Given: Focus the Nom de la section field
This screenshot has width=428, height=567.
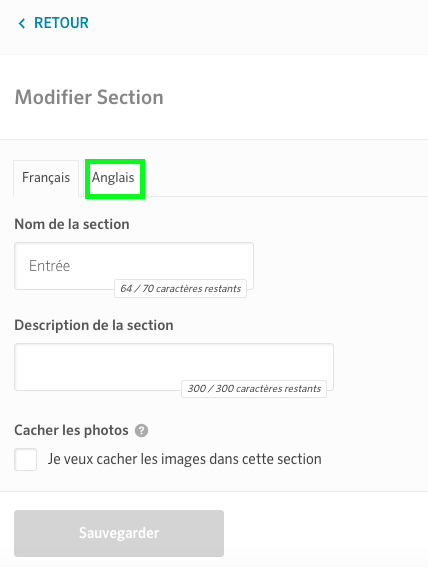Looking at the screenshot, I should click(134, 266).
